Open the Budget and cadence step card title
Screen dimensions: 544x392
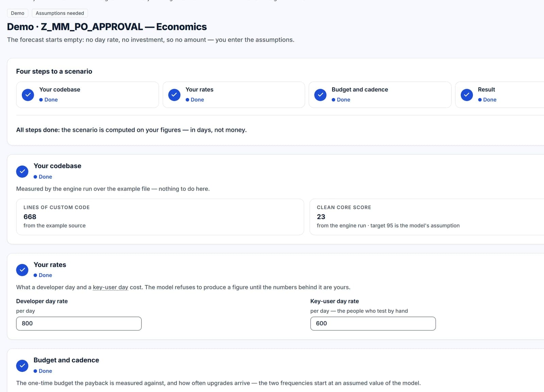tap(360, 89)
